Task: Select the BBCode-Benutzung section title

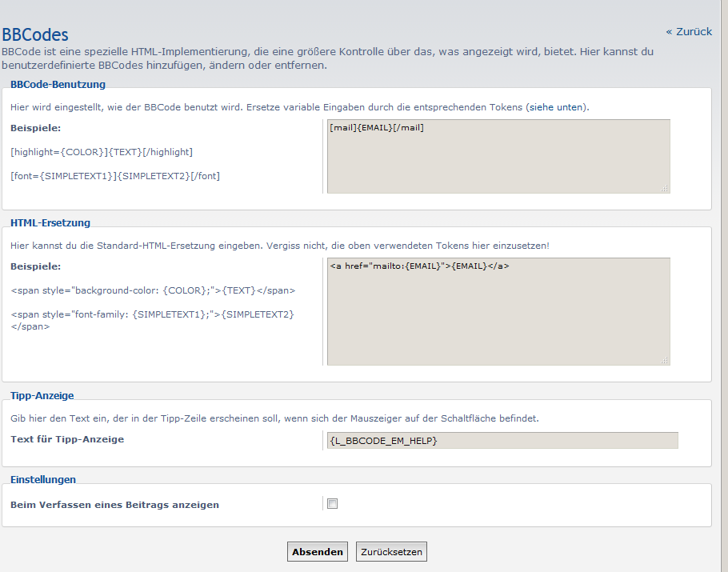Action: 58,84
